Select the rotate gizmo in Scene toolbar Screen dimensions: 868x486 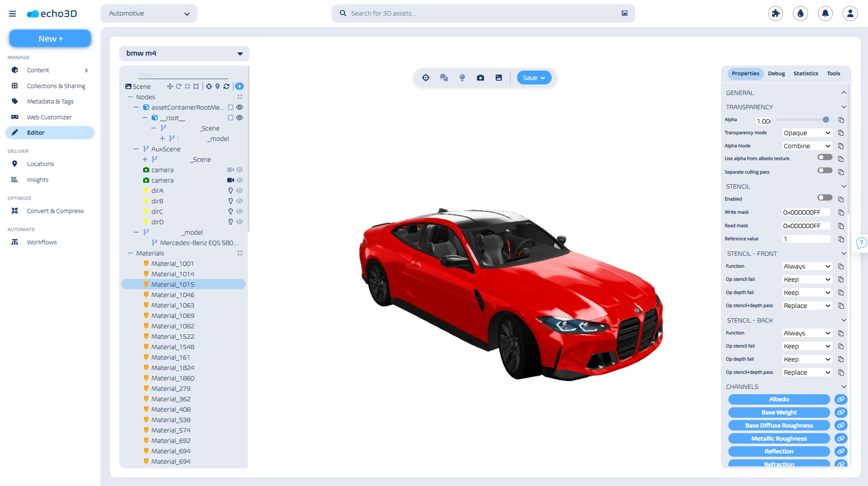[x=178, y=86]
